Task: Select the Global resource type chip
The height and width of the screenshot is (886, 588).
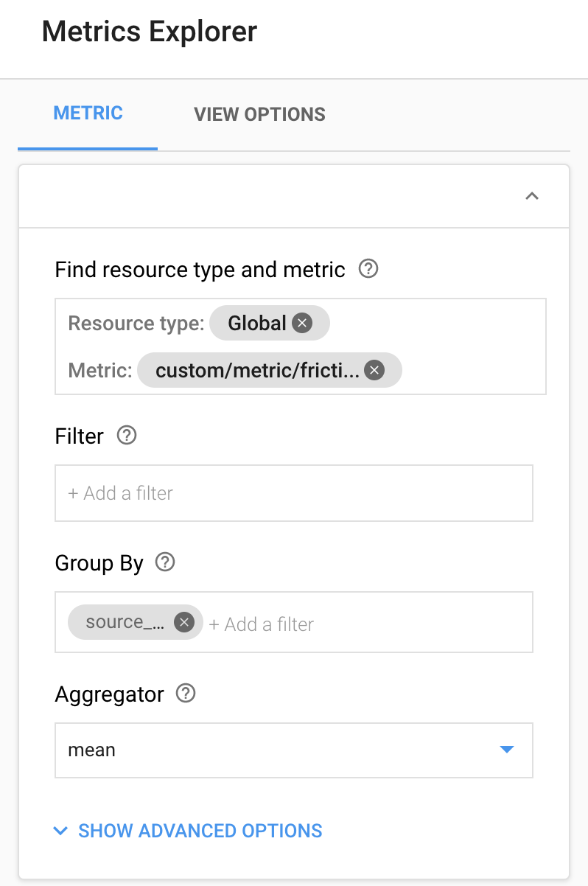Action: tap(256, 323)
